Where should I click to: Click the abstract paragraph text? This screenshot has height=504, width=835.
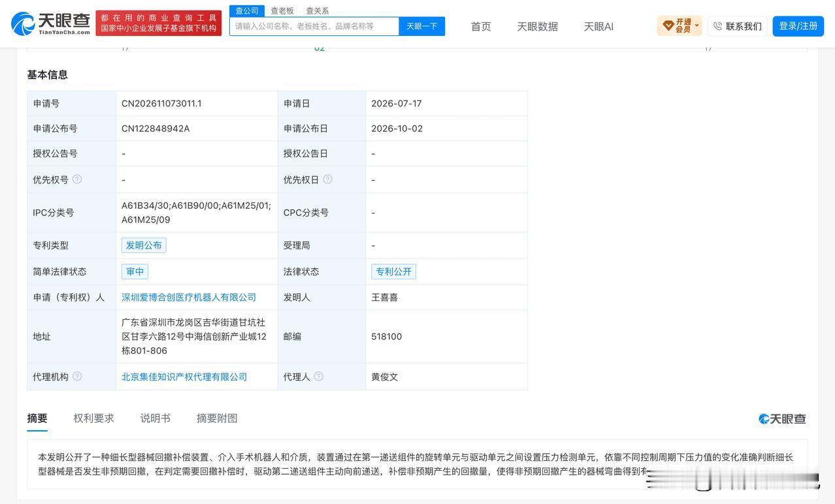[417, 464]
